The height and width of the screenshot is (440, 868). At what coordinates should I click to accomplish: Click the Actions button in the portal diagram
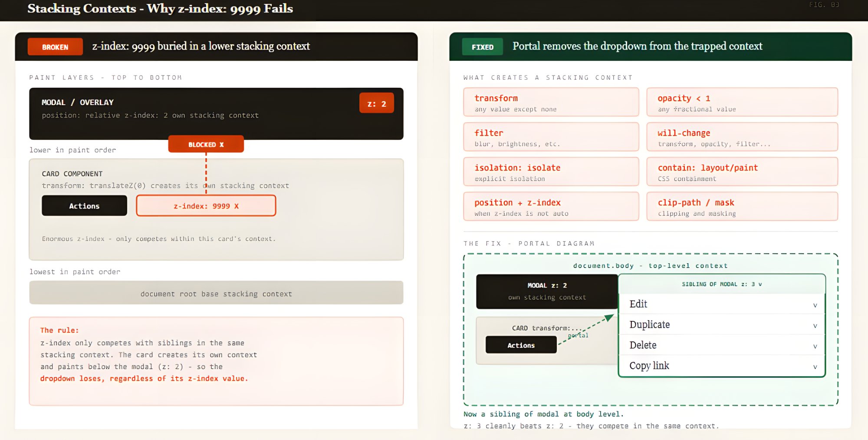(521, 345)
